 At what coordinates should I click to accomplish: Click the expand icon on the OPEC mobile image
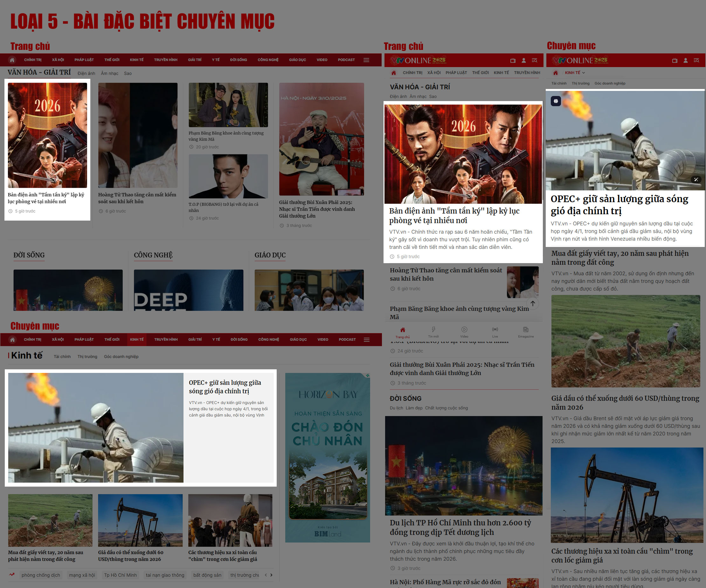[x=696, y=180]
